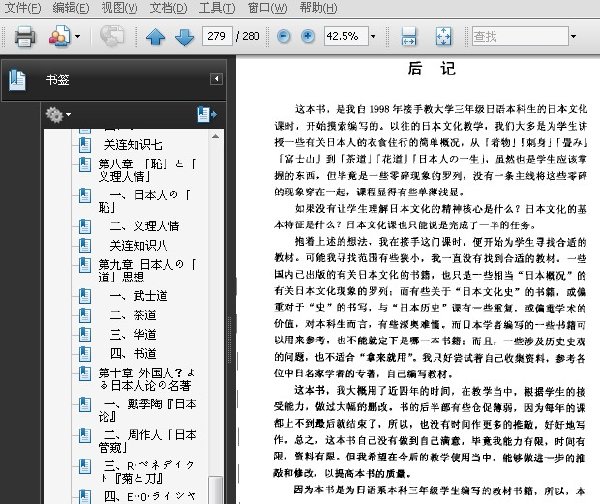The height and width of the screenshot is (504, 600).
Task: Click bookmark icon beside 二、周作人 entry
Action: pyautogui.click(x=85, y=435)
